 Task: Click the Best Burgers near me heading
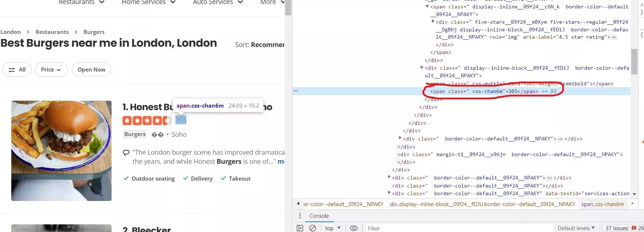109,43
